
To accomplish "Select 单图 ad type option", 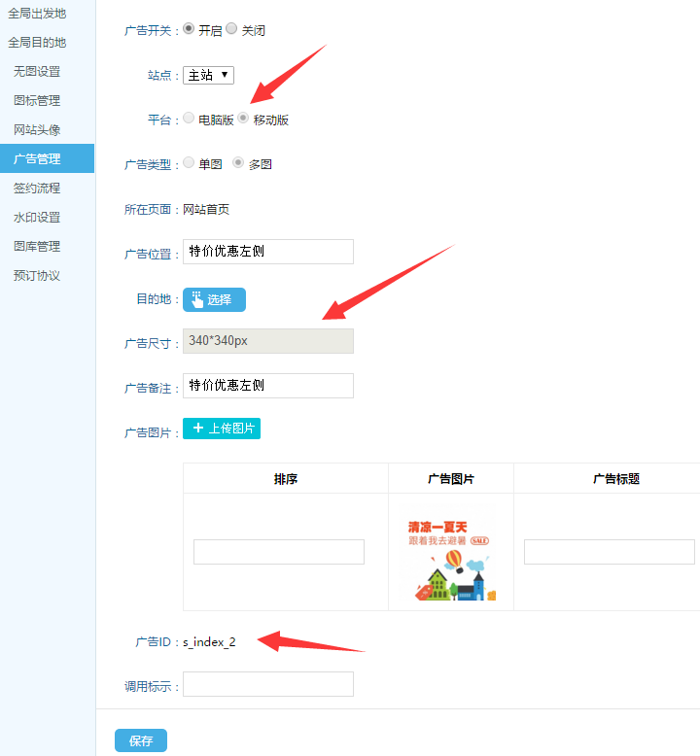I will pos(189,163).
